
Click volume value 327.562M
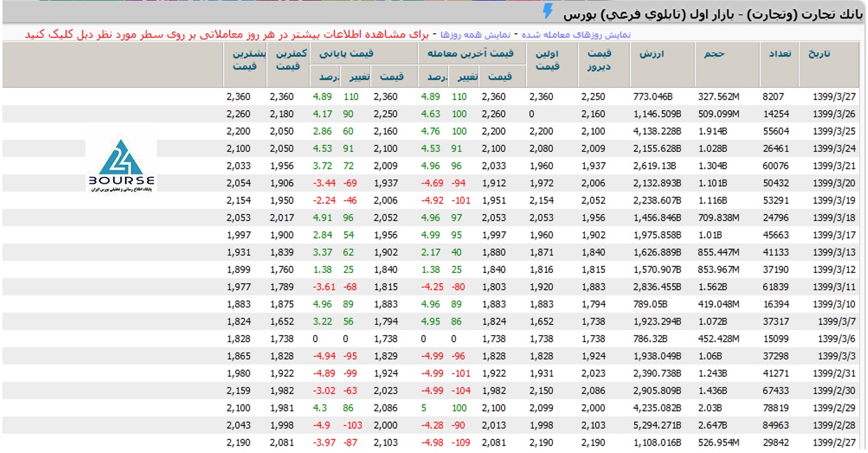pyautogui.click(x=719, y=97)
